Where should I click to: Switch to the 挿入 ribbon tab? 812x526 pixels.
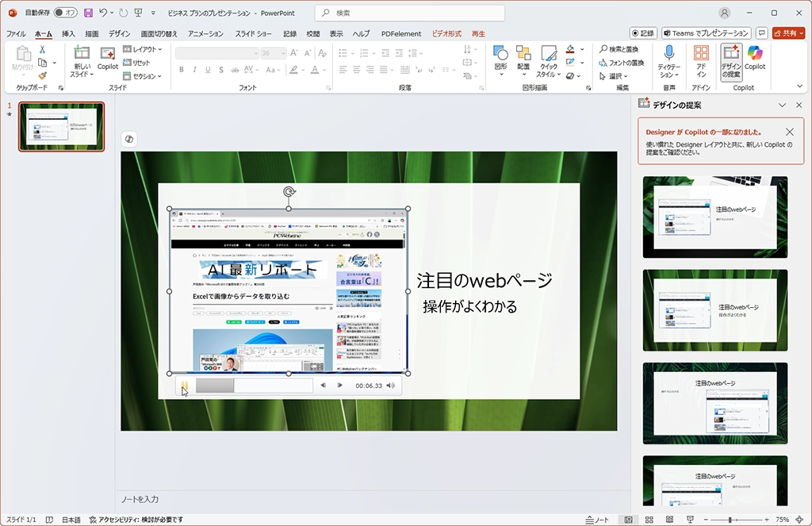click(x=68, y=33)
